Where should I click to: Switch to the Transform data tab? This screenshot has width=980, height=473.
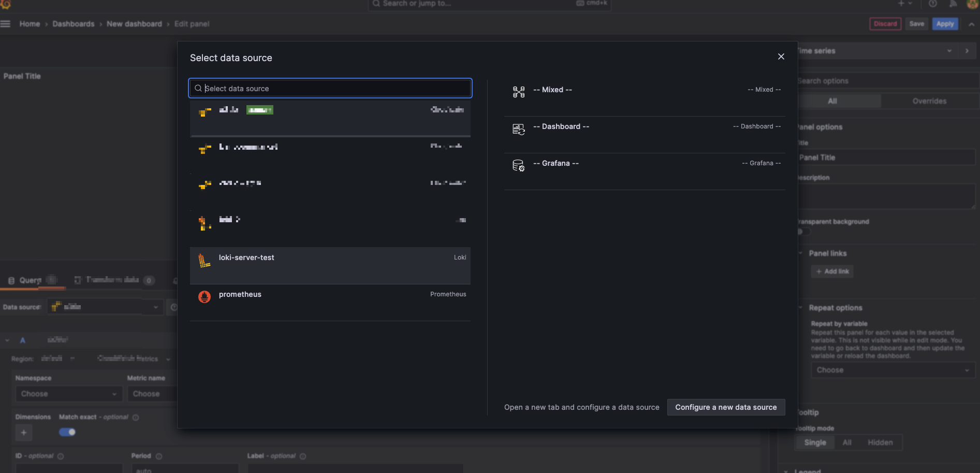point(114,280)
